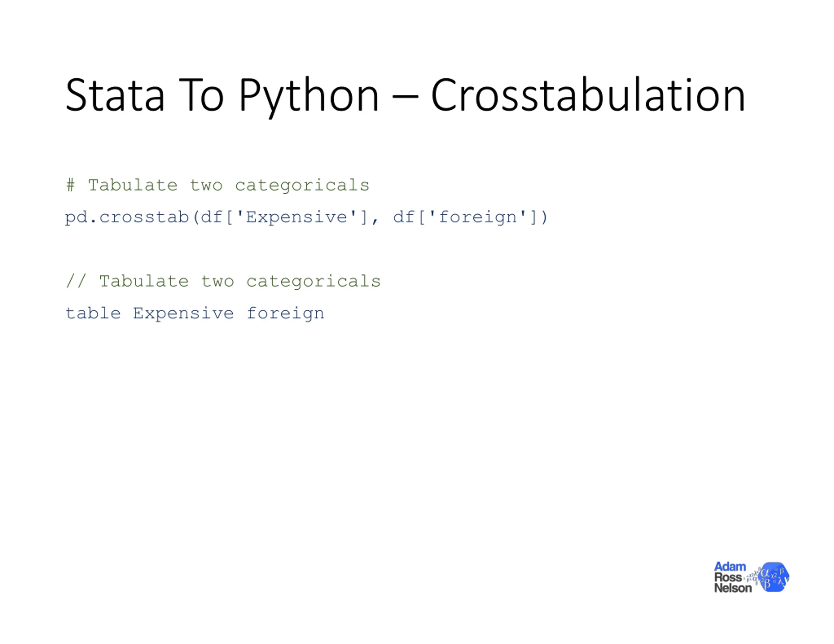Image resolution: width=834 pixels, height=644 pixels.
Task: Click the '#' comment marker
Action: tap(70, 185)
